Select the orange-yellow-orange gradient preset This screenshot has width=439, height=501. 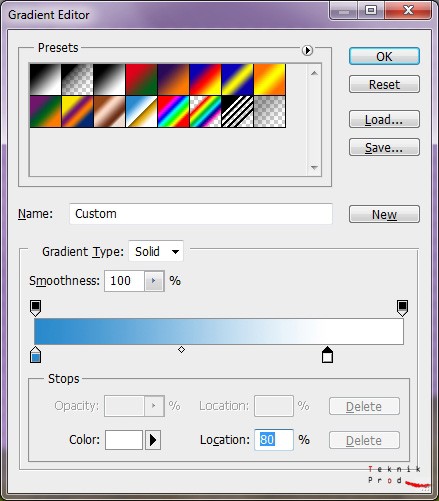click(x=269, y=80)
